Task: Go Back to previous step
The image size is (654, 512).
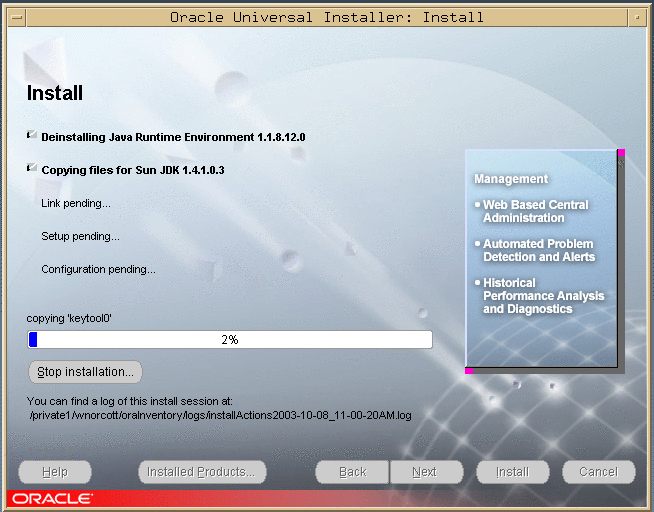Action: coord(352,472)
